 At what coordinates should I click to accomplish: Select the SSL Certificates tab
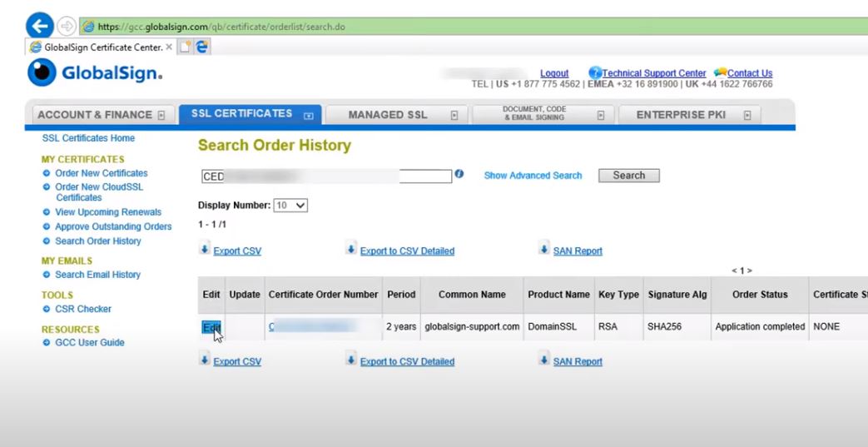point(250,114)
